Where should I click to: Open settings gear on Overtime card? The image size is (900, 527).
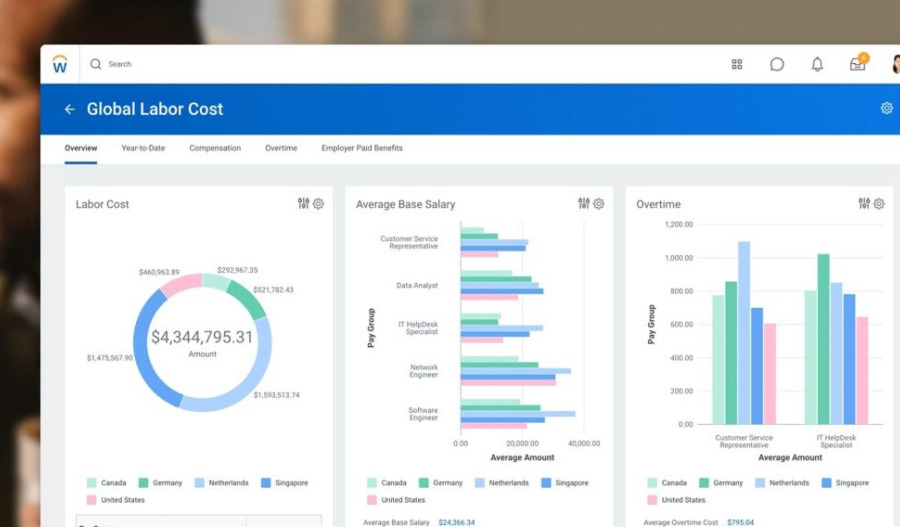pos(879,204)
